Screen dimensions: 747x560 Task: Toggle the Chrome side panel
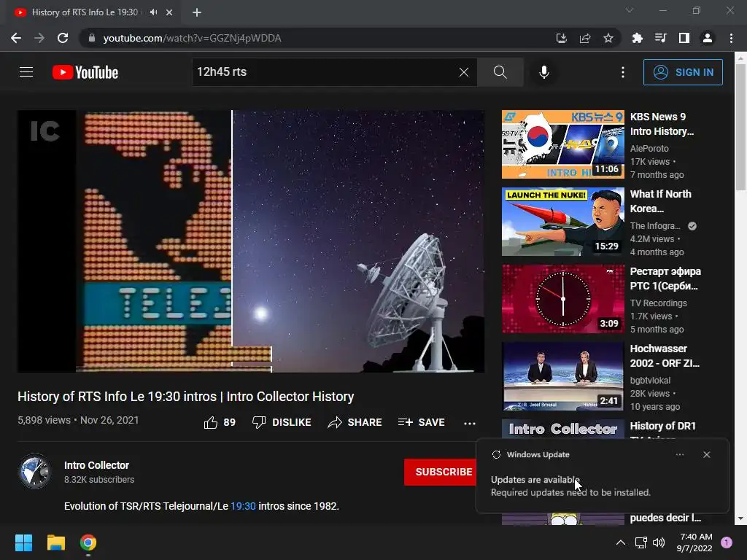(684, 38)
